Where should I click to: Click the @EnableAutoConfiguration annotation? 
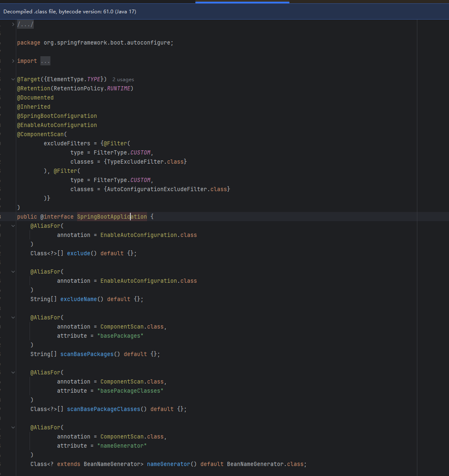[x=57, y=125]
